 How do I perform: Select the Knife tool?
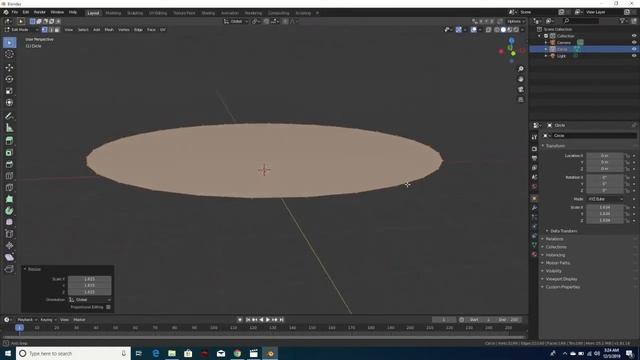[9, 188]
